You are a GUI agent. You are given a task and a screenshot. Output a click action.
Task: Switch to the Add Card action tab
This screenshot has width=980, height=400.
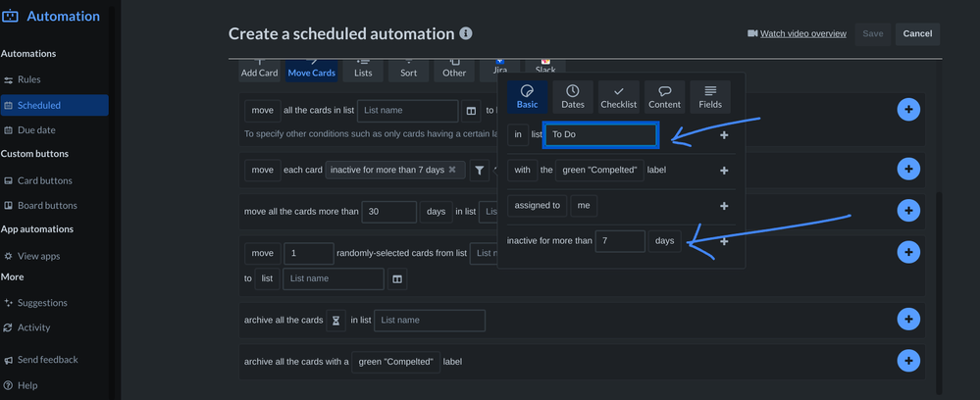point(259,71)
